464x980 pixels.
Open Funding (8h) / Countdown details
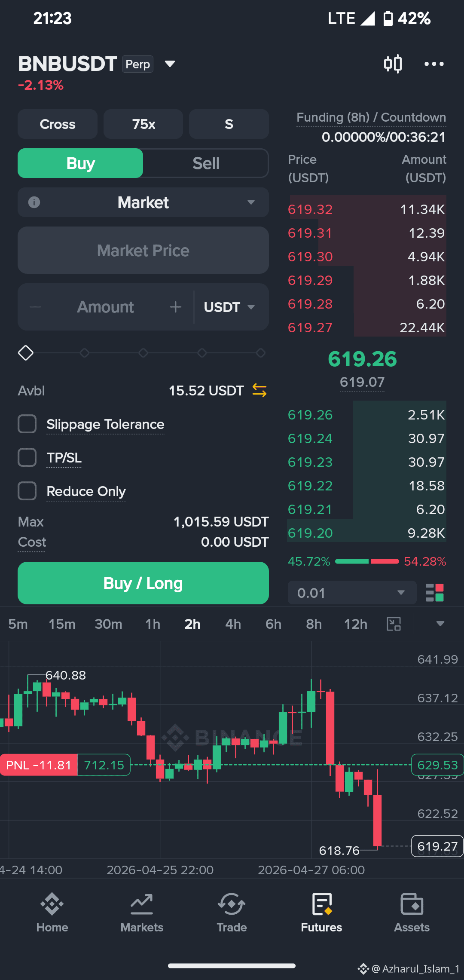371,117
